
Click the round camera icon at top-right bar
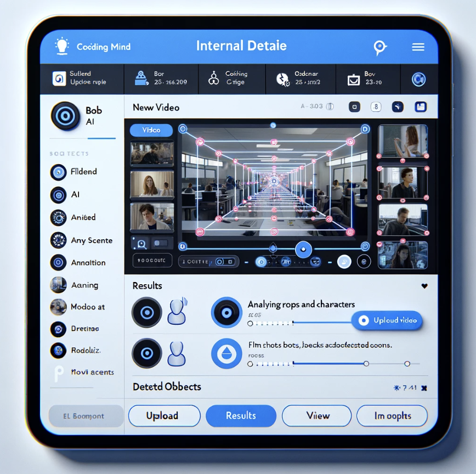418,80
